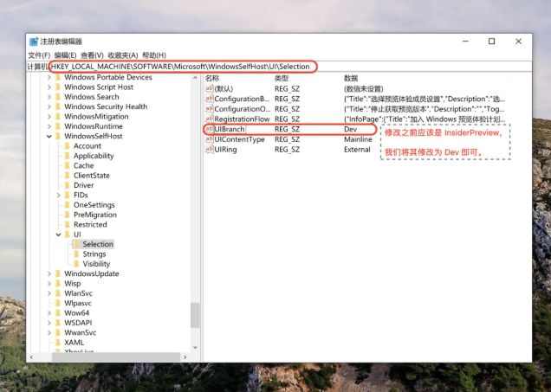Click the ConfigurationB... value string icon

(209, 99)
